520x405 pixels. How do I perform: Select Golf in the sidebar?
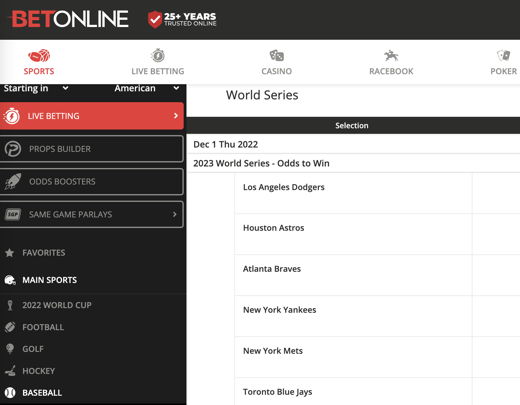click(x=33, y=349)
